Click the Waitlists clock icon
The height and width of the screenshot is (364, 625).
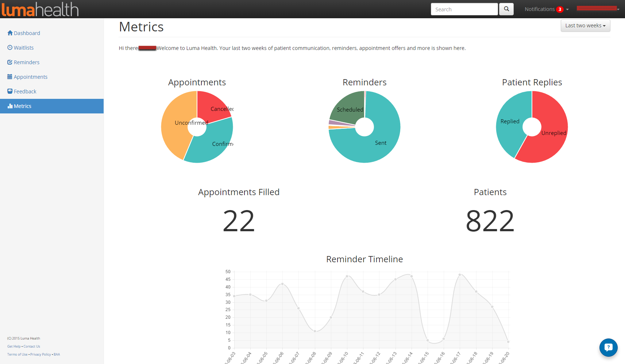click(x=10, y=47)
